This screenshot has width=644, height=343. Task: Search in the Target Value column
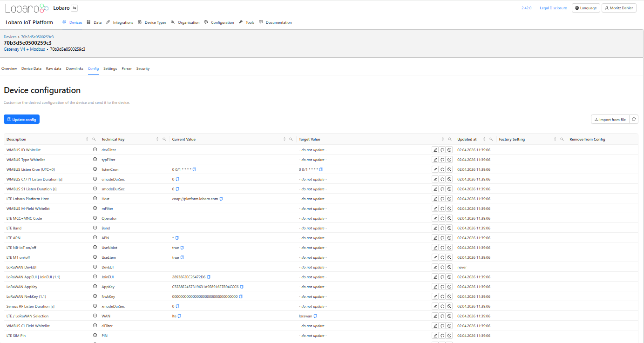coord(450,139)
